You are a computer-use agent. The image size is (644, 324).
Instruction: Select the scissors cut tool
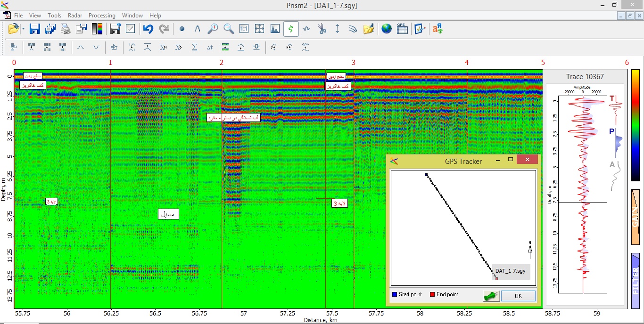(x=322, y=29)
